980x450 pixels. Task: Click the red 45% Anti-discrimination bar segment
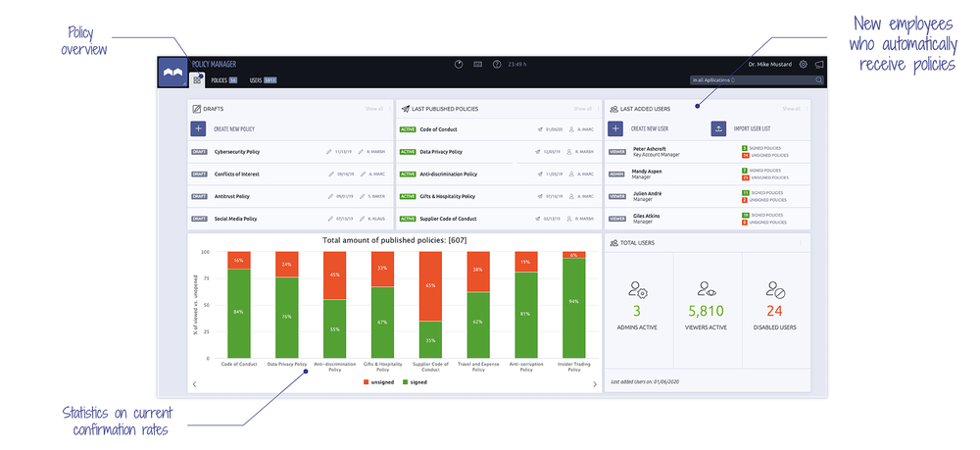click(x=334, y=275)
